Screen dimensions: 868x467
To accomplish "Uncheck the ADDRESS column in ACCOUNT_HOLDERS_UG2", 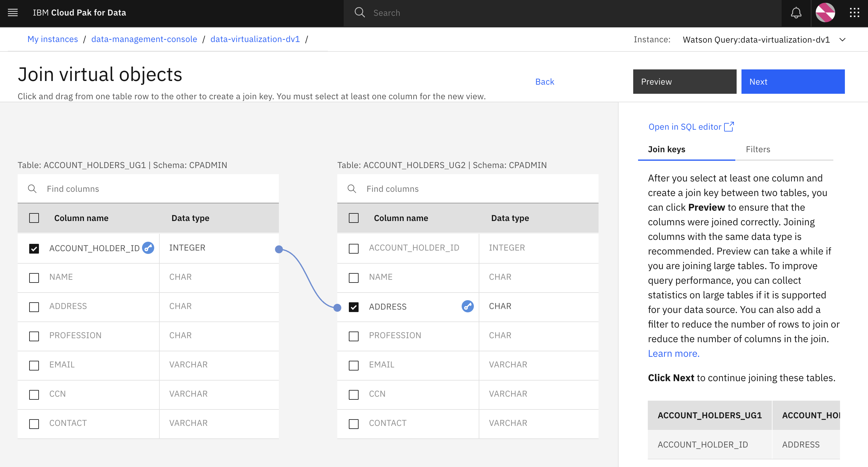I will coord(353,307).
